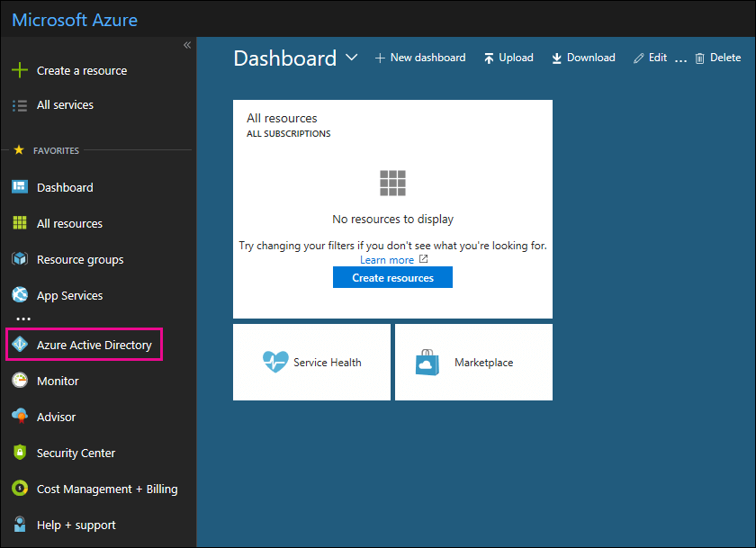This screenshot has height=548, width=756.
Task: Collapse the left sidebar with double chevron
Action: (x=187, y=45)
